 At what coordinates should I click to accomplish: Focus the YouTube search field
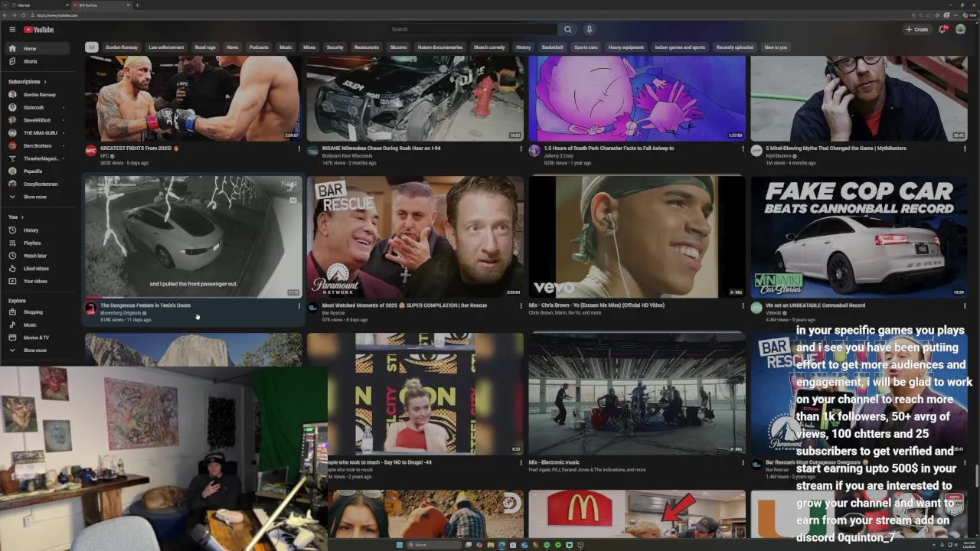pyautogui.click(x=472, y=29)
